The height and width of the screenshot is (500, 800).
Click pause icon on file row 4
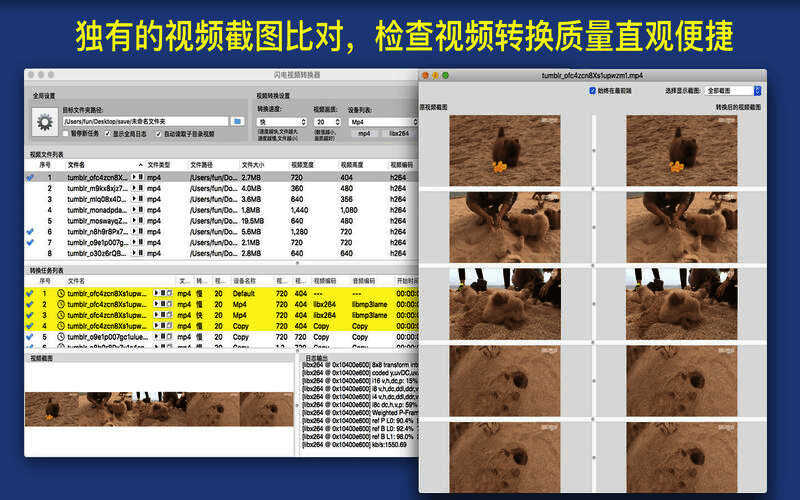[x=140, y=210]
